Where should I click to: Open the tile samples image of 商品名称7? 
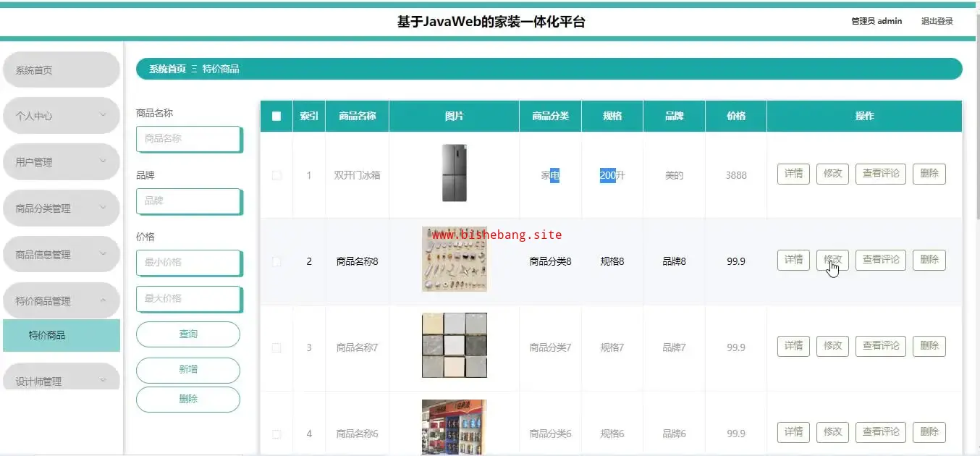(x=455, y=345)
